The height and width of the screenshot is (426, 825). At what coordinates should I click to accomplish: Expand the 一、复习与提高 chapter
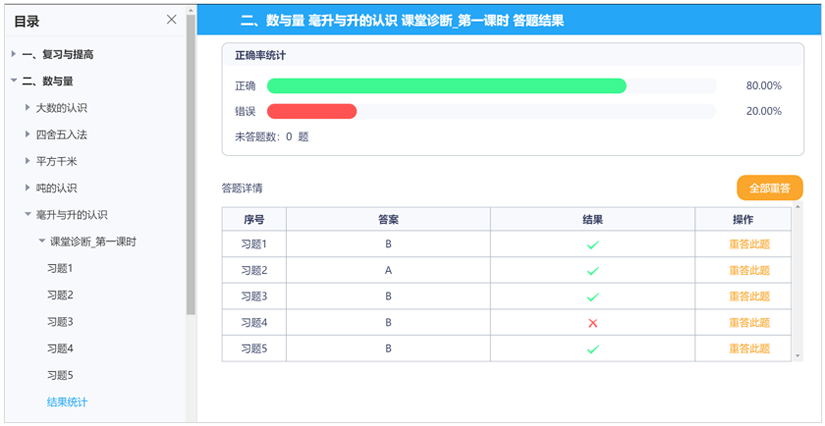coord(14,54)
